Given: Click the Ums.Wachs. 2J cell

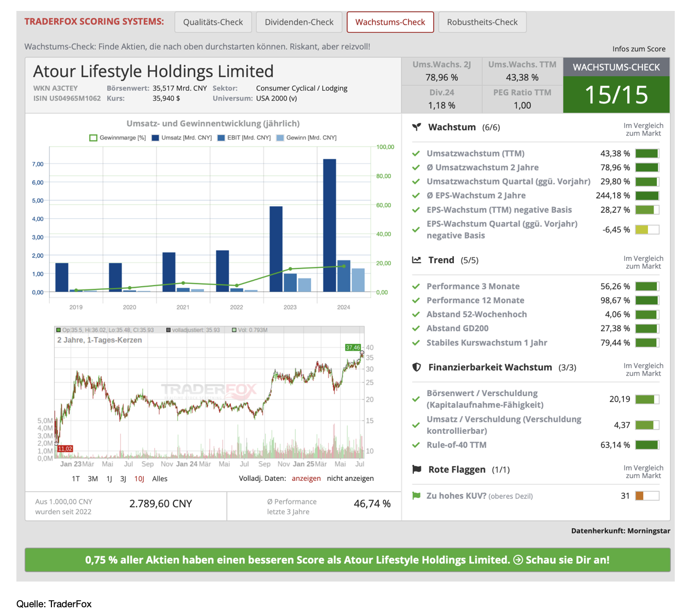Looking at the screenshot, I should pyautogui.click(x=442, y=71).
